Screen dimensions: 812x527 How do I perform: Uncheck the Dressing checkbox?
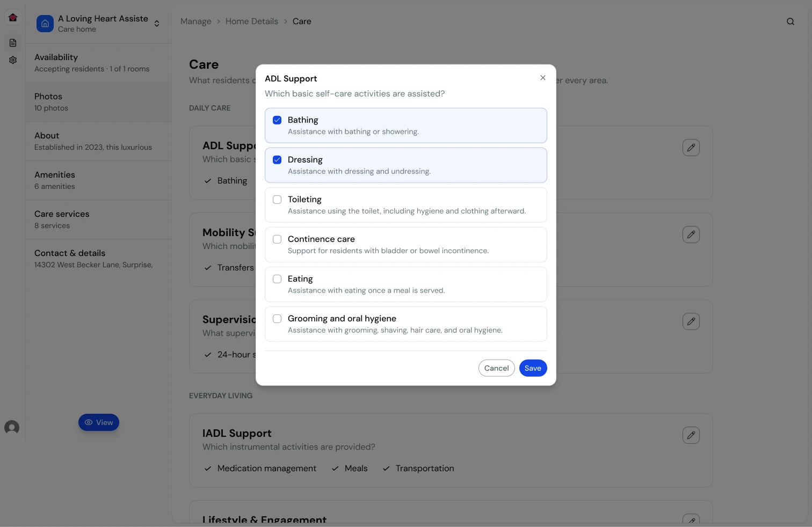(x=277, y=160)
